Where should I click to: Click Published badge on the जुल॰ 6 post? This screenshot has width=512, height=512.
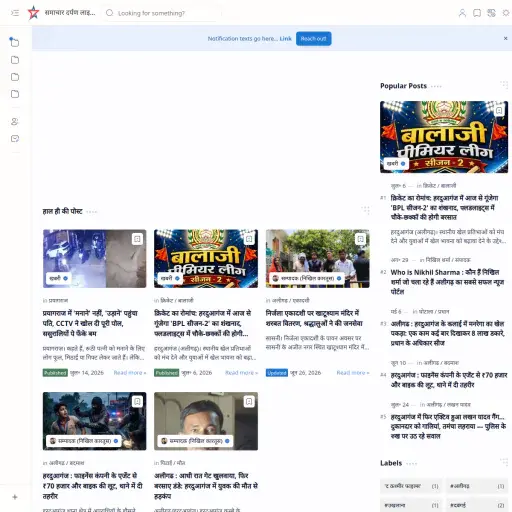coord(167,373)
